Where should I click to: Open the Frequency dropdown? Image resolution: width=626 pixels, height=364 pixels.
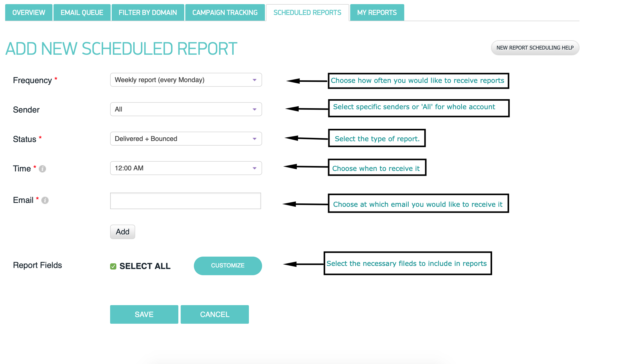click(x=186, y=80)
